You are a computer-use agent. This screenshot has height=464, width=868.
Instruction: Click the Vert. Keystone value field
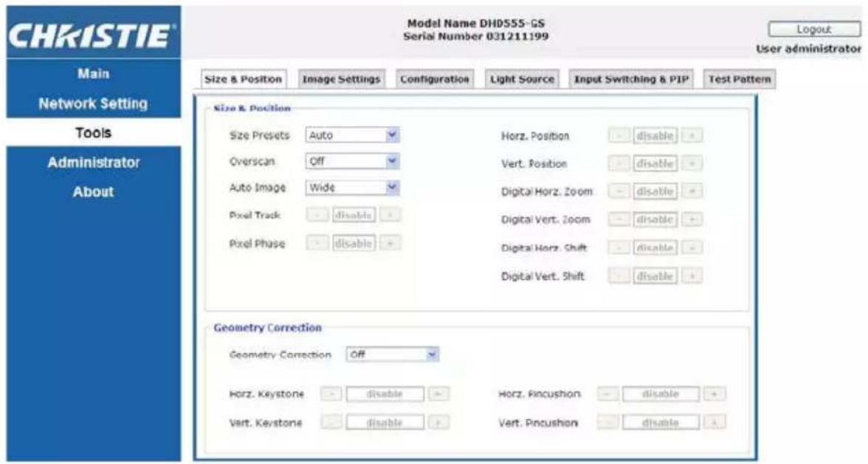pyautogui.click(x=385, y=423)
